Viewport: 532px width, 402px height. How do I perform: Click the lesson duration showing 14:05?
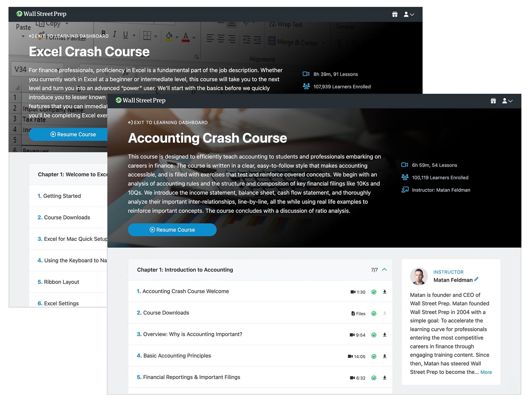[359, 356]
